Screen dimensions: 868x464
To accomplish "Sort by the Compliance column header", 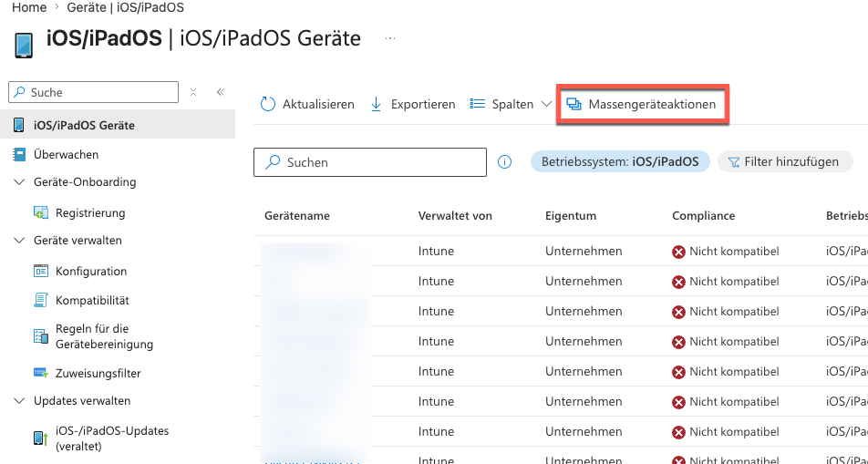I will 704,216.
